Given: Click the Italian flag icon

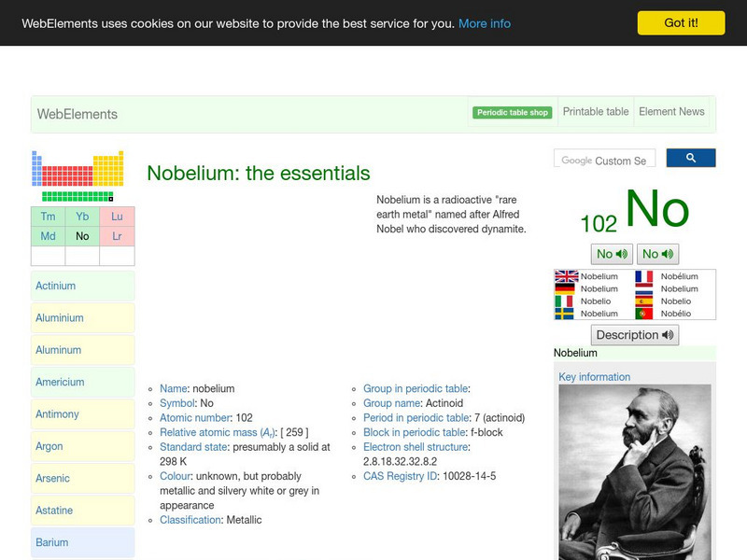Looking at the screenshot, I should (x=564, y=301).
